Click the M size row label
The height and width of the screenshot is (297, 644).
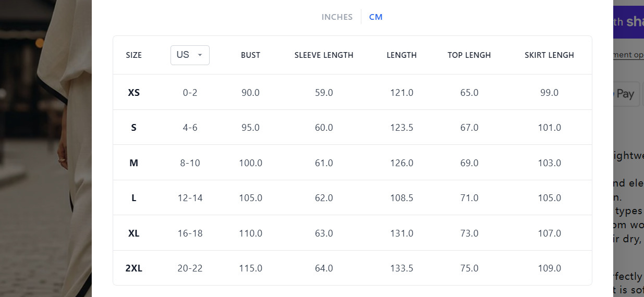coord(134,163)
